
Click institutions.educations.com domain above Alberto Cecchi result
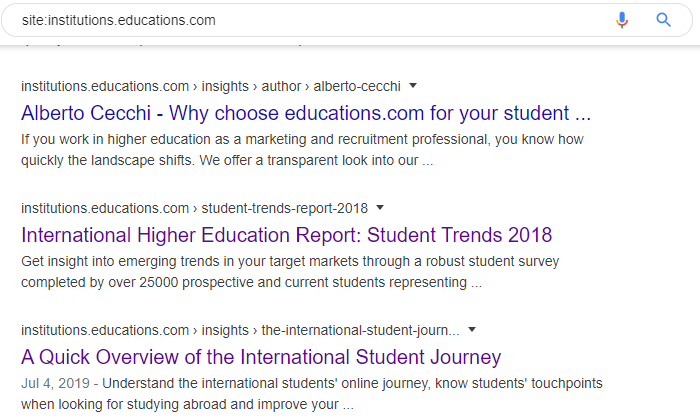[x=105, y=86]
